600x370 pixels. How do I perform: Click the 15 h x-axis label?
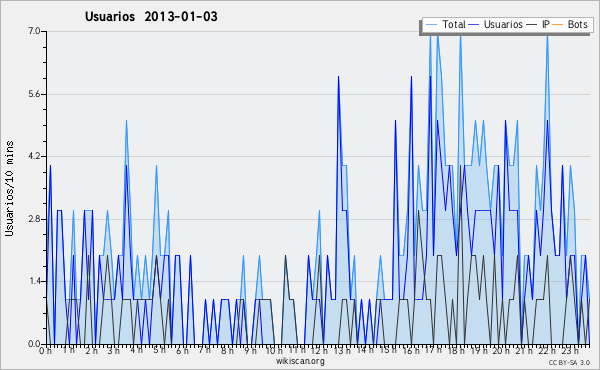point(388,350)
